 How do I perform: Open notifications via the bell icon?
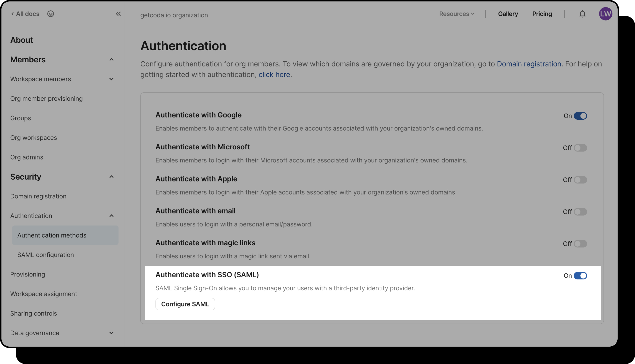click(x=582, y=14)
